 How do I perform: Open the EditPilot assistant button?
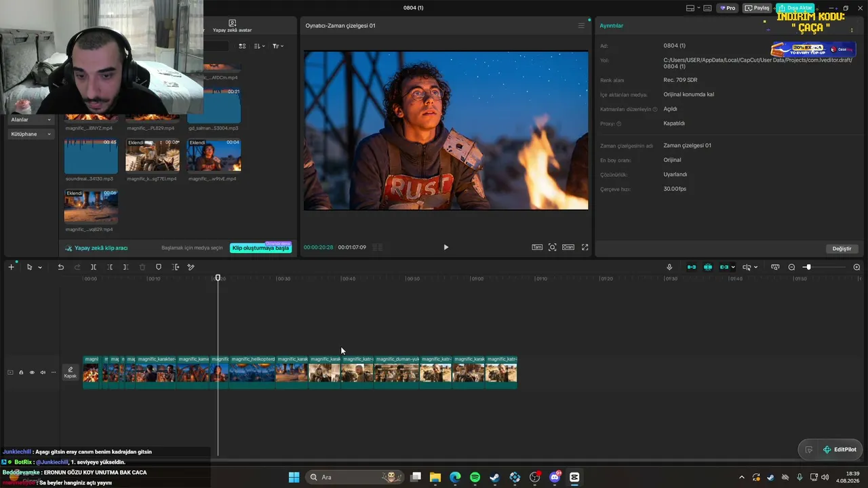click(x=840, y=449)
